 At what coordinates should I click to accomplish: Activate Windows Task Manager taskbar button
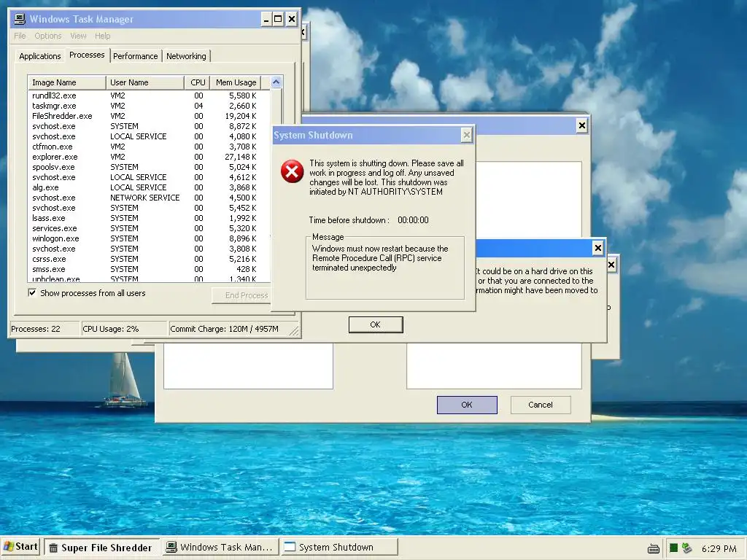220,547
